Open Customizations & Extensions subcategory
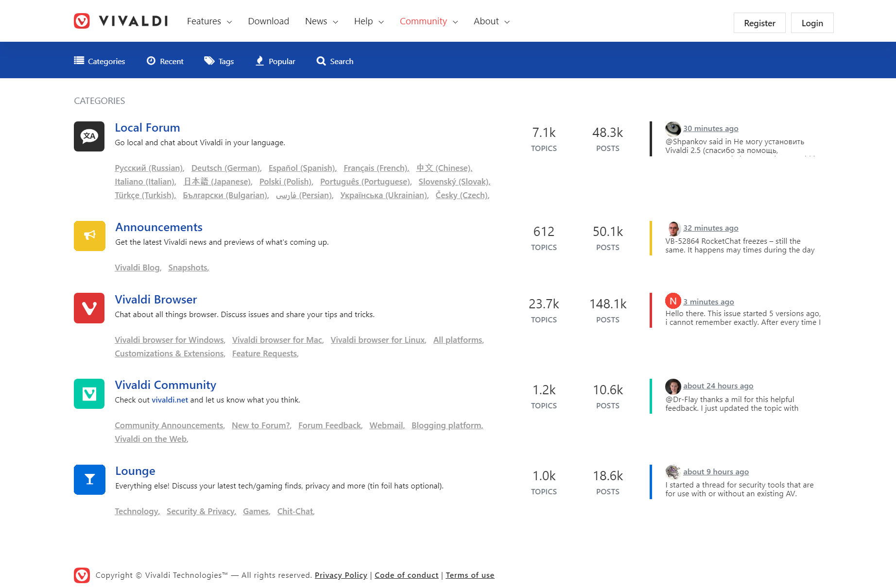This screenshot has height=588, width=896. coord(170,353)
